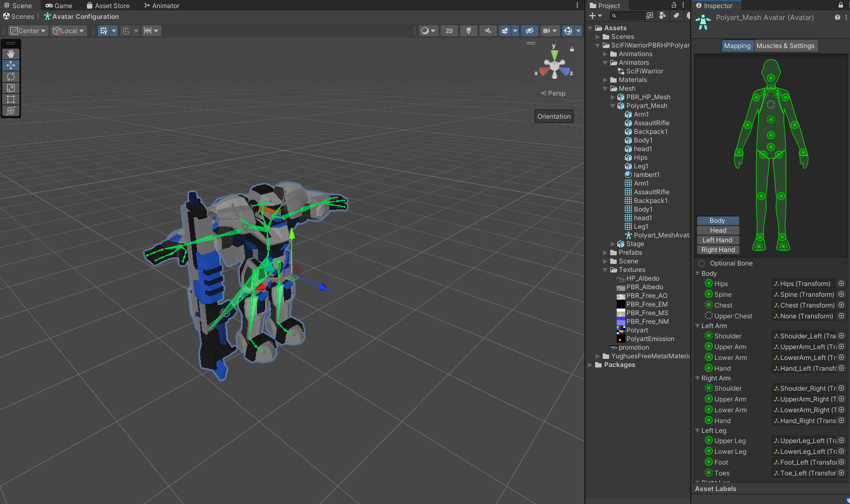Click the Orientation gizmo label button
Viewport: 850px width, 504px height.
[554, 117]
